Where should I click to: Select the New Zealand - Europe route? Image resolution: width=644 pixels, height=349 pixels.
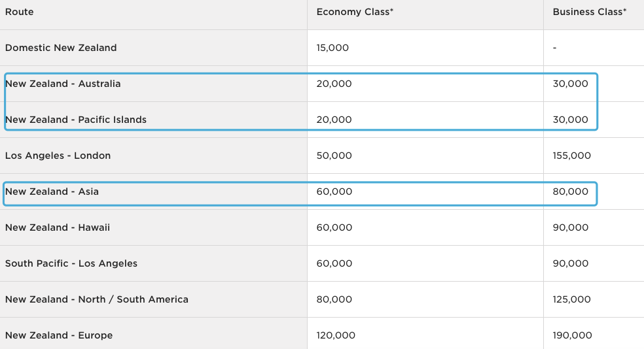tap(59, 335)
